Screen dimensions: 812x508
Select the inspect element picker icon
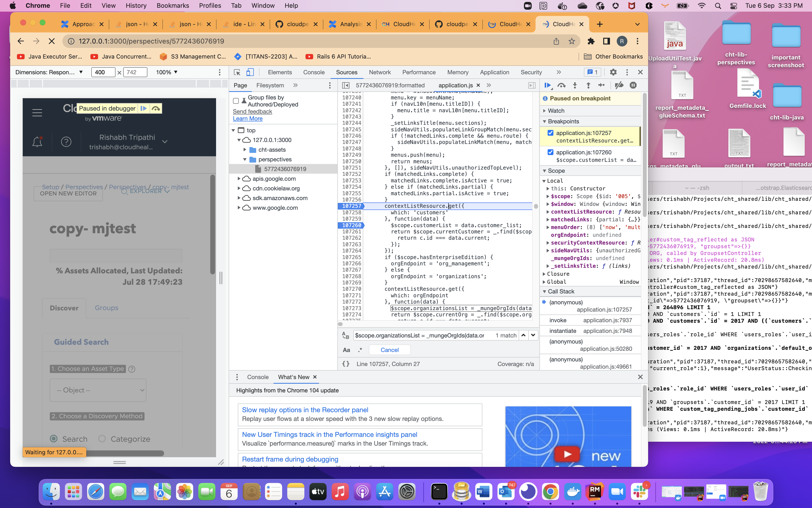(237, 72)
